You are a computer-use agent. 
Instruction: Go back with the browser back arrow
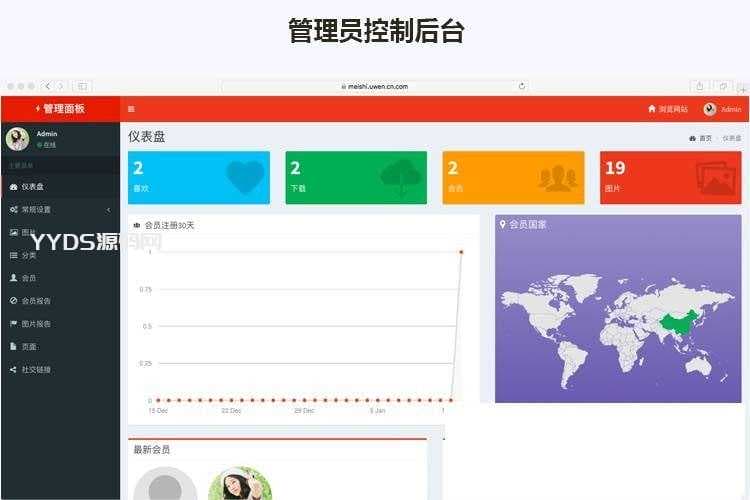(47, 86)
